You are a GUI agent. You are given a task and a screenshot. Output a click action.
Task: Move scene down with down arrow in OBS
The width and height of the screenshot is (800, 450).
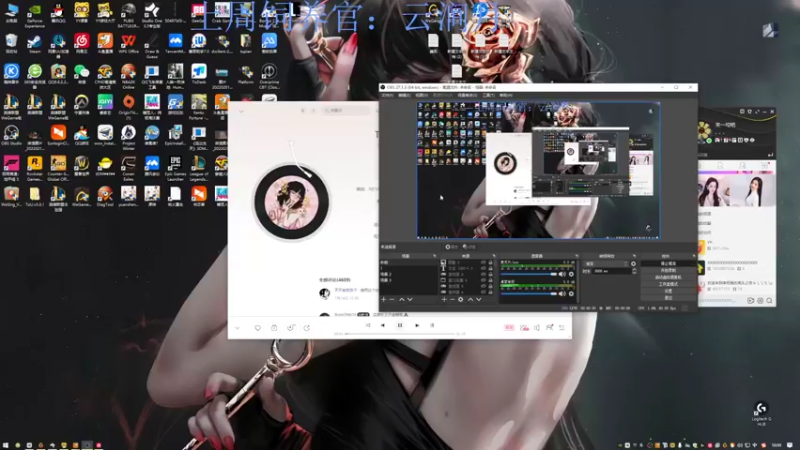click(x=410, y=299)
